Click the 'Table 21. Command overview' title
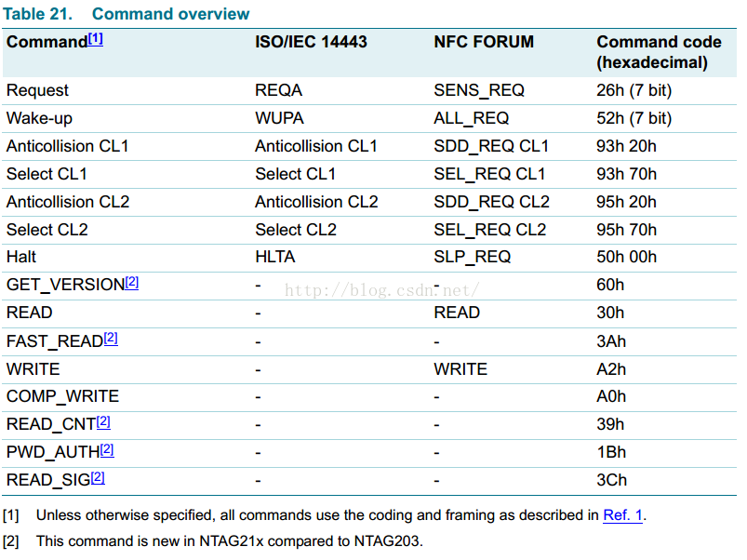Screen dimensions: 747x560 point(126,14)
